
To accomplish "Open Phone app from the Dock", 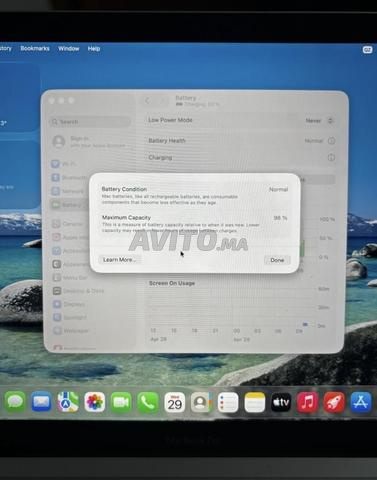I will pos(148,402).
